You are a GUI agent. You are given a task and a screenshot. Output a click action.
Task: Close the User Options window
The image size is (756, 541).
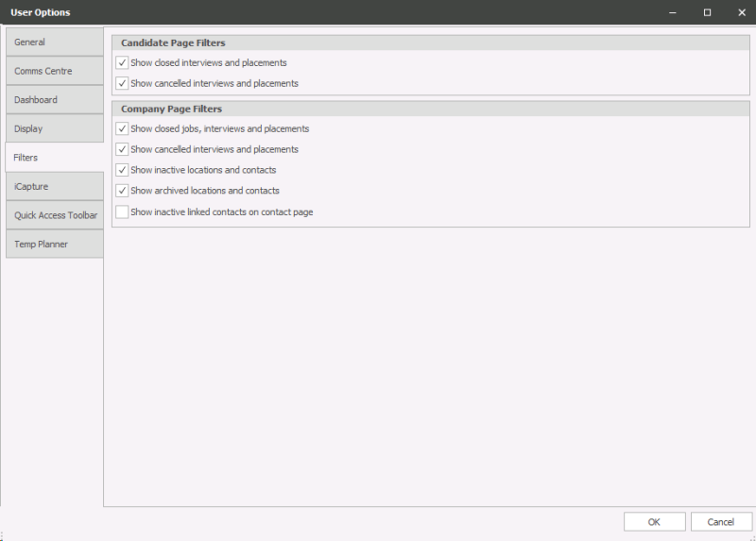[x=741, y=12]
